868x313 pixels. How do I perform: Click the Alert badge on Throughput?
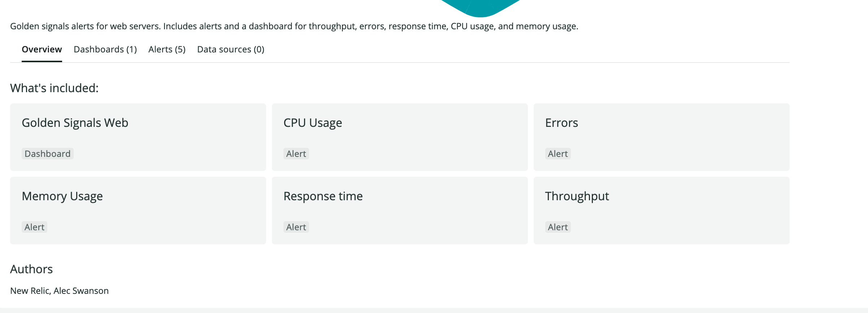tap(557, 227)
